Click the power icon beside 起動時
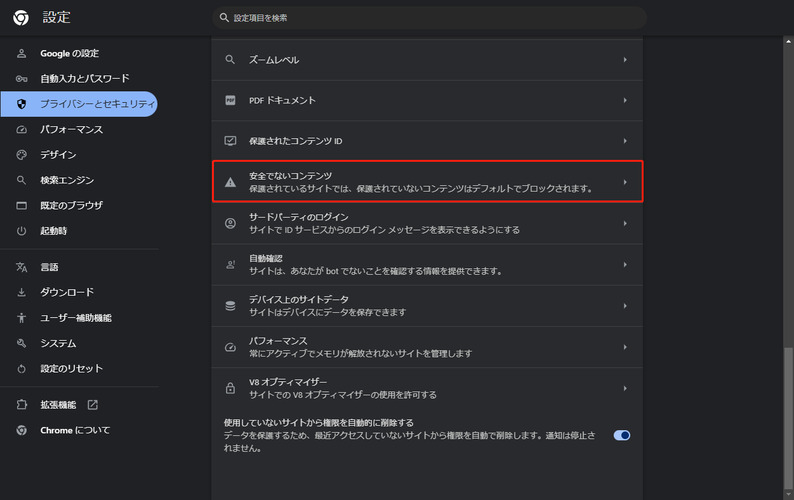The height and width of the screenshot is (500, 794). tap(21, 230)
